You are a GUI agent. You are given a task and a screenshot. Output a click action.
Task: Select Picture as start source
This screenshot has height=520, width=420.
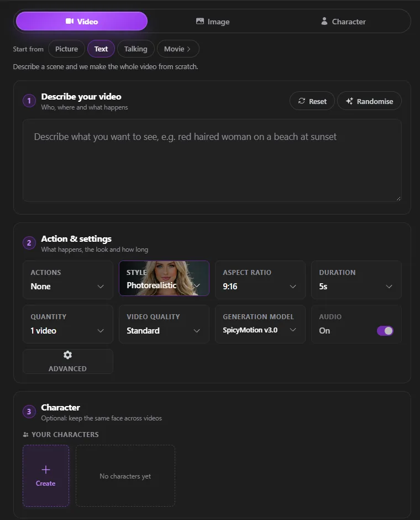66,49
